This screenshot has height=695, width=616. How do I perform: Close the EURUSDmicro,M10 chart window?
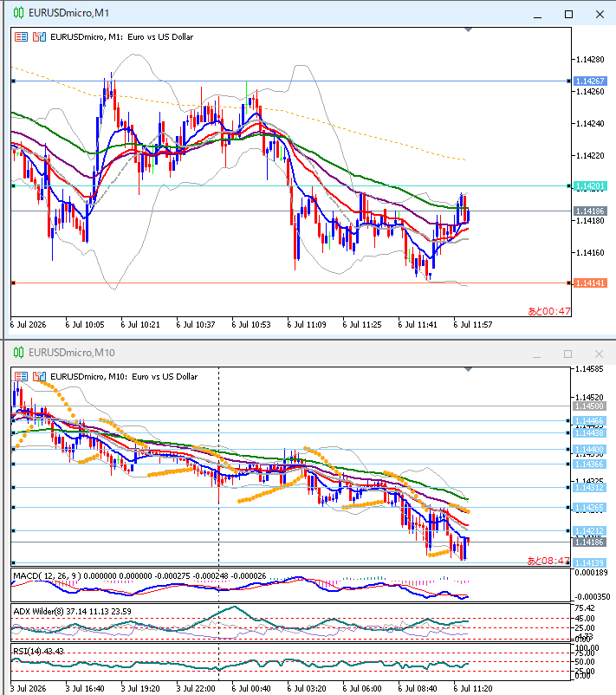[x=599, y=354]
